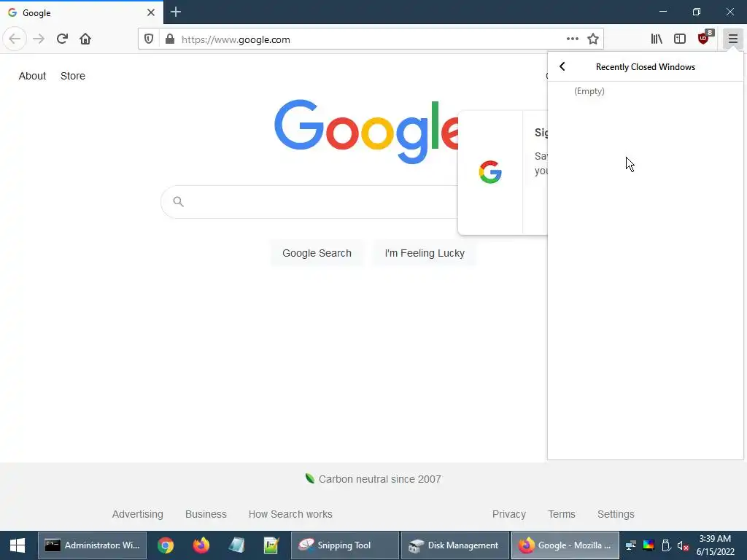Launch Chrome from the taskbar
The image size is (747, 560).
click(x=166, y=545)
